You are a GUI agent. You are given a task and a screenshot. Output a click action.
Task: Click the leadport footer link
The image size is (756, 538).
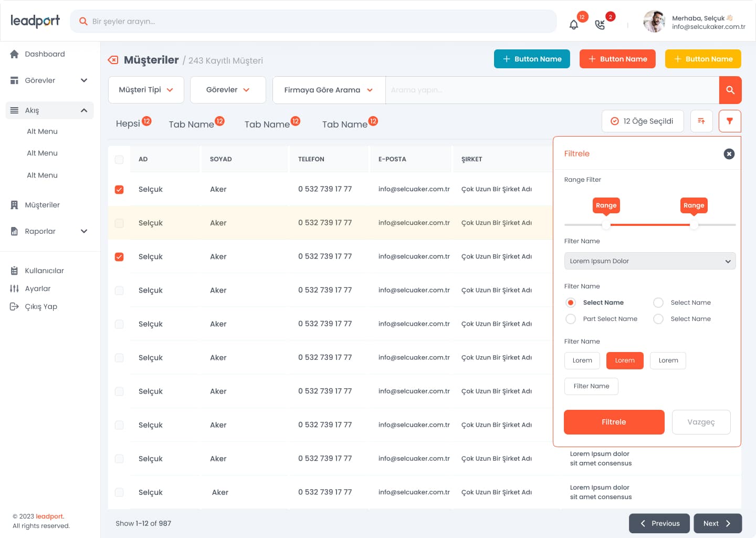coord(50,516)
